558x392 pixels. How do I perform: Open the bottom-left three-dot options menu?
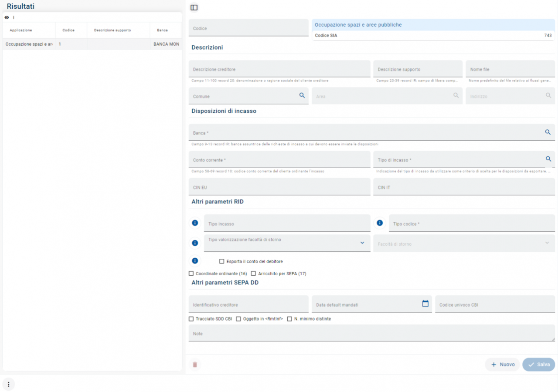[8, 384]
